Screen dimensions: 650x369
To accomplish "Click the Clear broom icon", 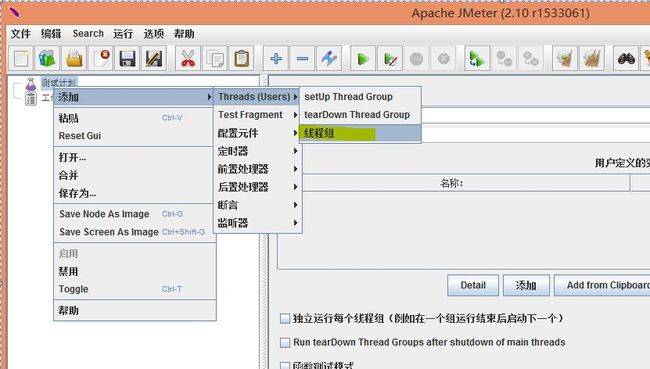I will [565, 58].
